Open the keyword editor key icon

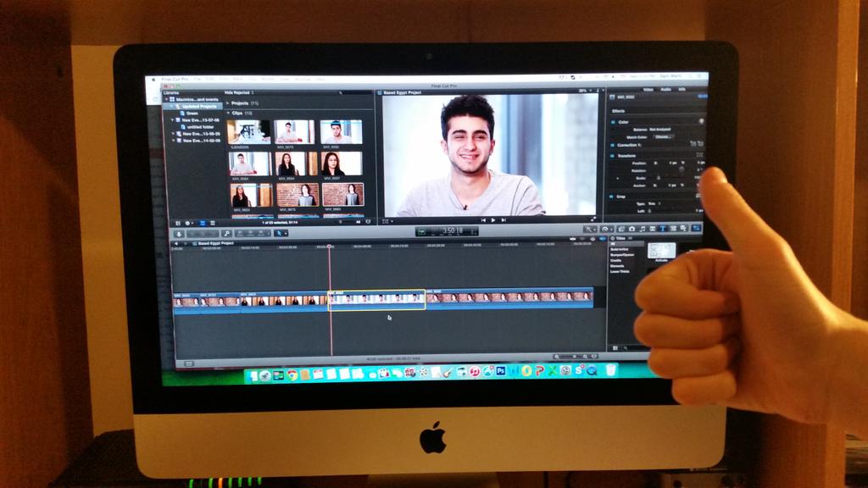coord(226,234)
